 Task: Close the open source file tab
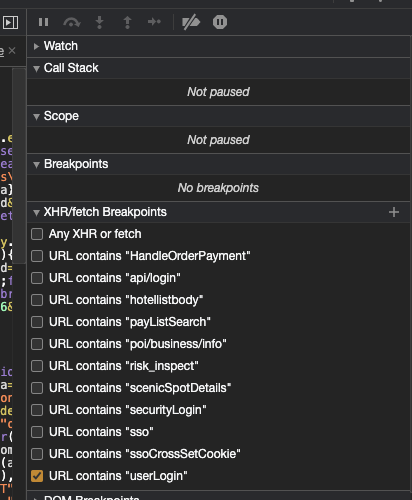(12, 51)
